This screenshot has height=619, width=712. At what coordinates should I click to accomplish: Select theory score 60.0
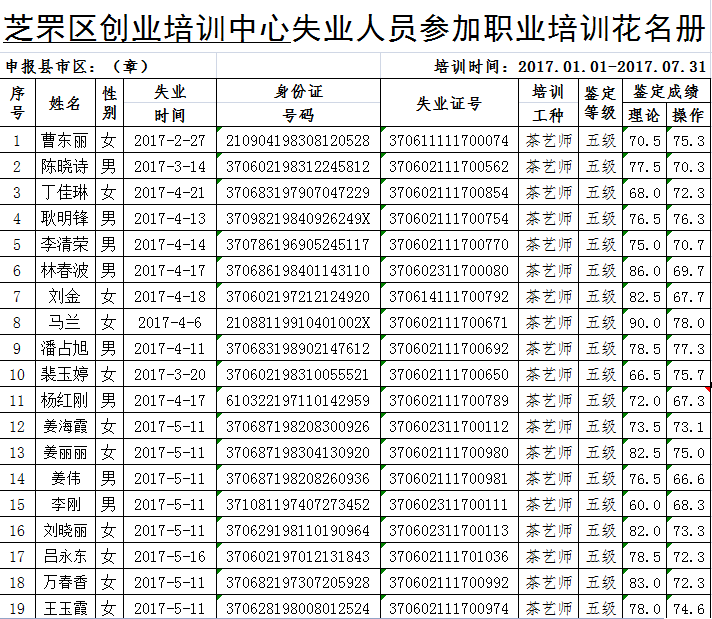pos(644,504)
